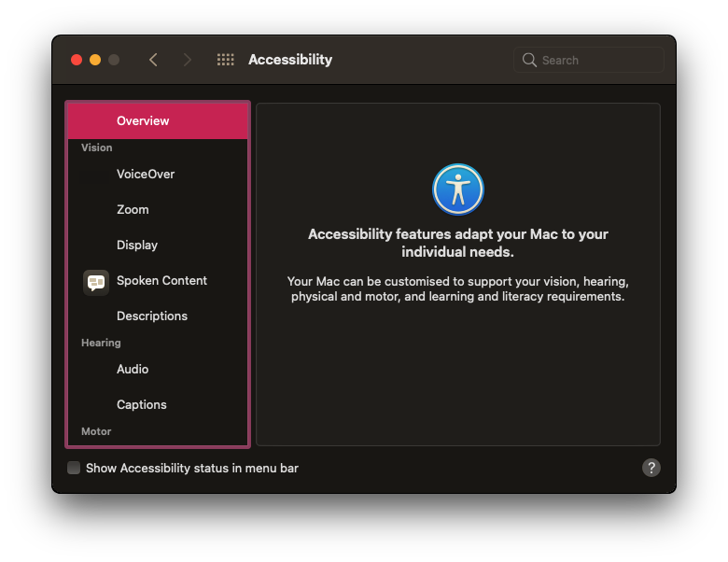This screenshot has height=562, width=728.
Task: Select Overview in the sidebar
Action: (x=158, y=120)
